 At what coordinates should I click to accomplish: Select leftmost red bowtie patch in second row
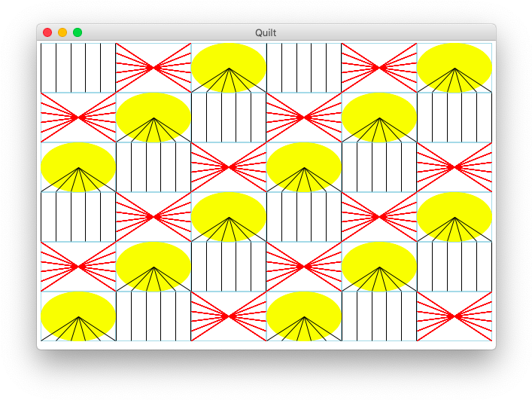coord(78,118)
